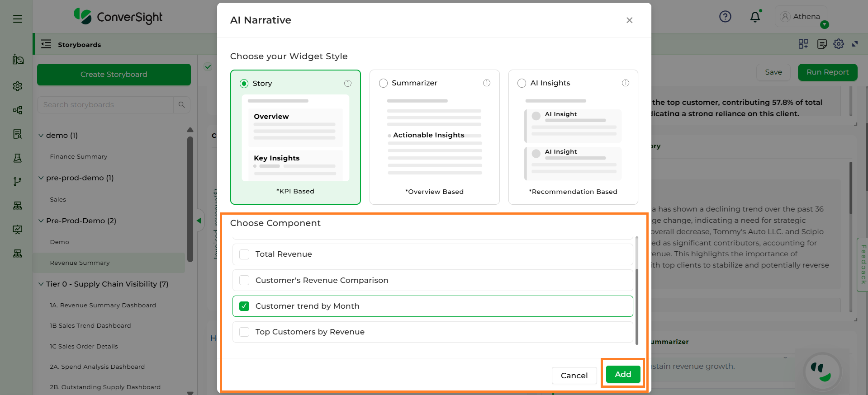Click the search storyboards magnifier icon
The height and width of the screenshot is (395, 868).
pyautogui.click(x=182, y=105)
